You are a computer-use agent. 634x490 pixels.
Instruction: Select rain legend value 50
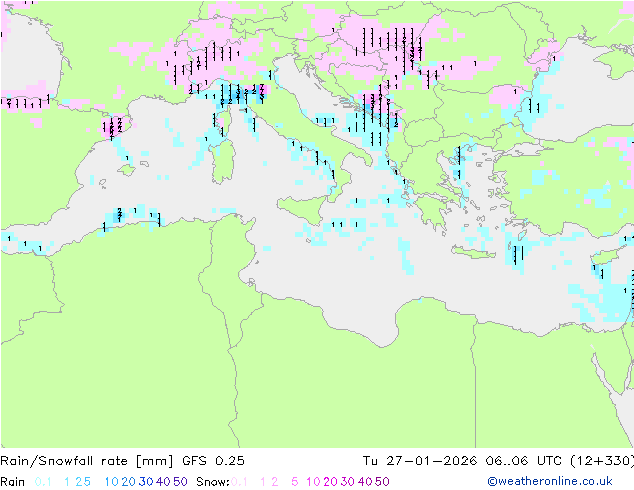click(180, 482)
